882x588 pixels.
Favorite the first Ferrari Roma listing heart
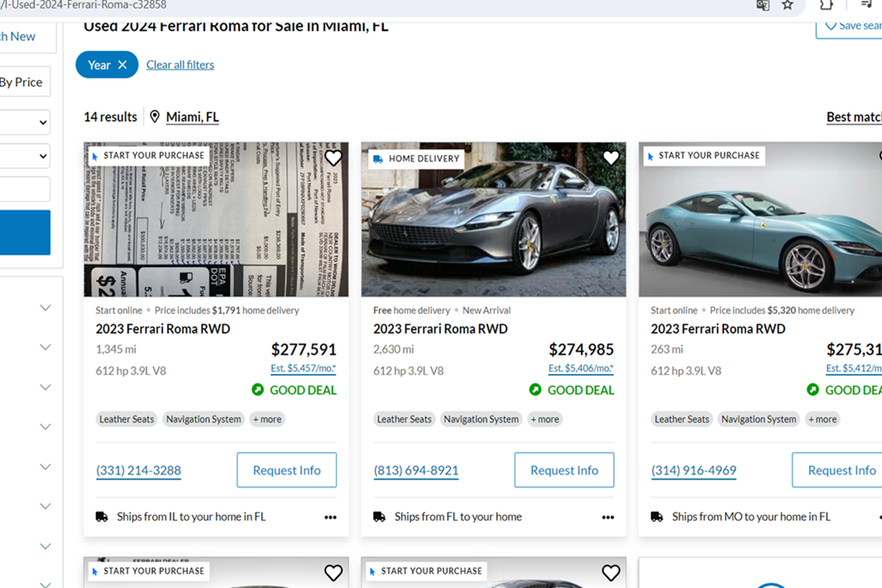333,158
